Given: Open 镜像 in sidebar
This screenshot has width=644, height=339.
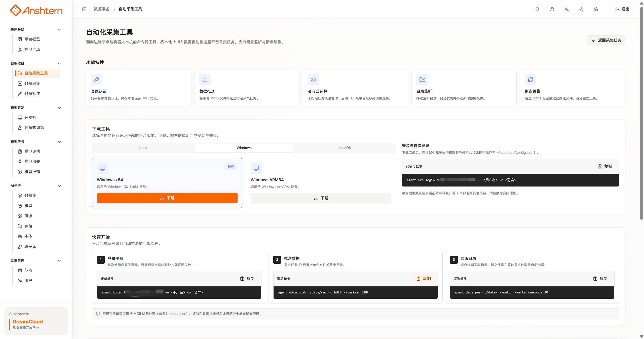Looking at the screenshot, I should click(37, 216).
